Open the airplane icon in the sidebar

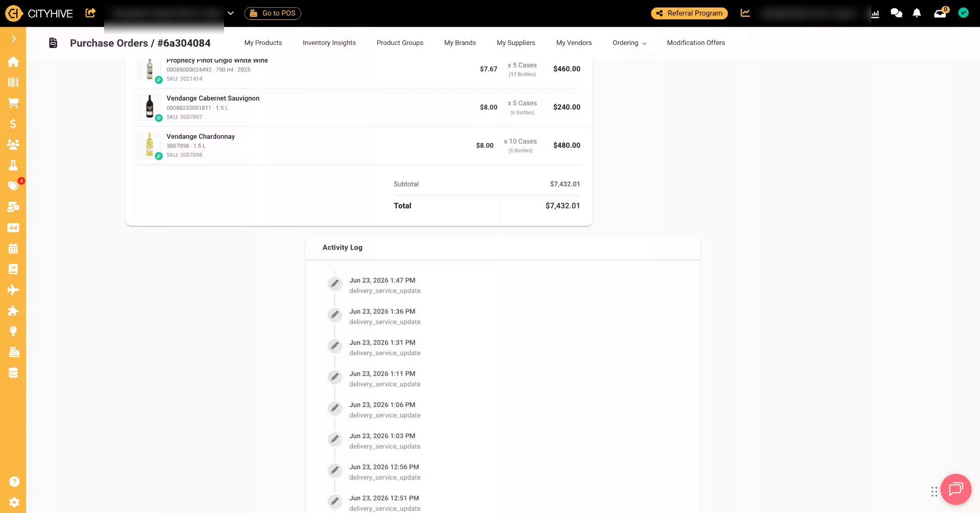tap(13, 290)
